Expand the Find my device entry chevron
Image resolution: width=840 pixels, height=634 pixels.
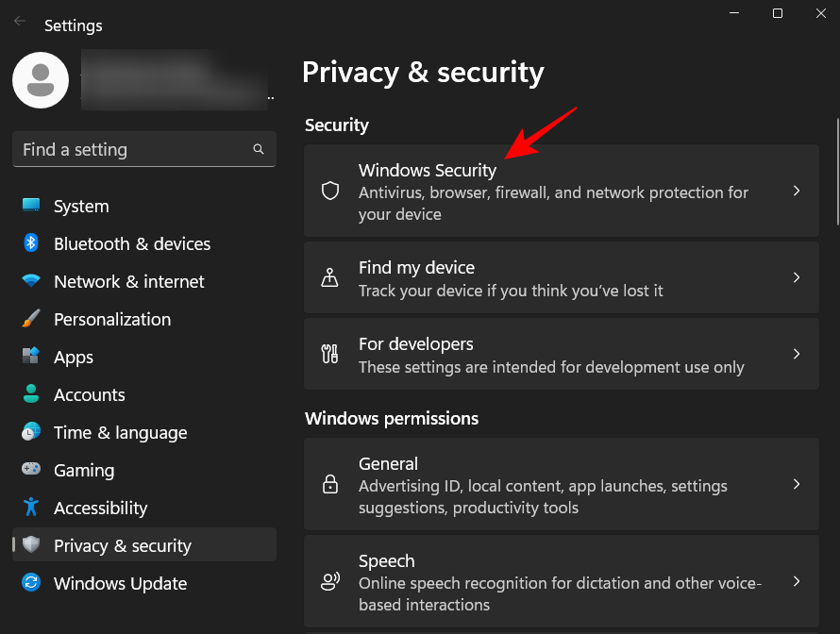point(798,277)
